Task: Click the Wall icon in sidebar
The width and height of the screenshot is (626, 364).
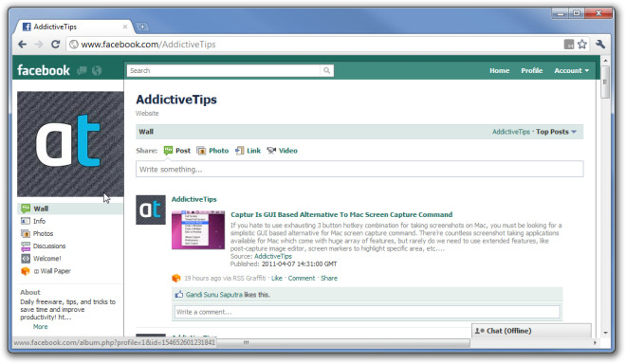Action: coord(26,209)
